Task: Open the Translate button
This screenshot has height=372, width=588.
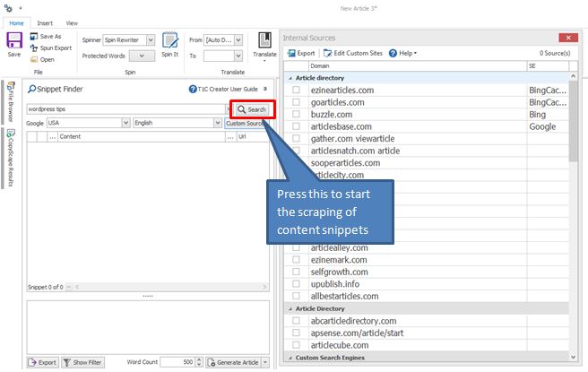Action: tap(264, 47)
